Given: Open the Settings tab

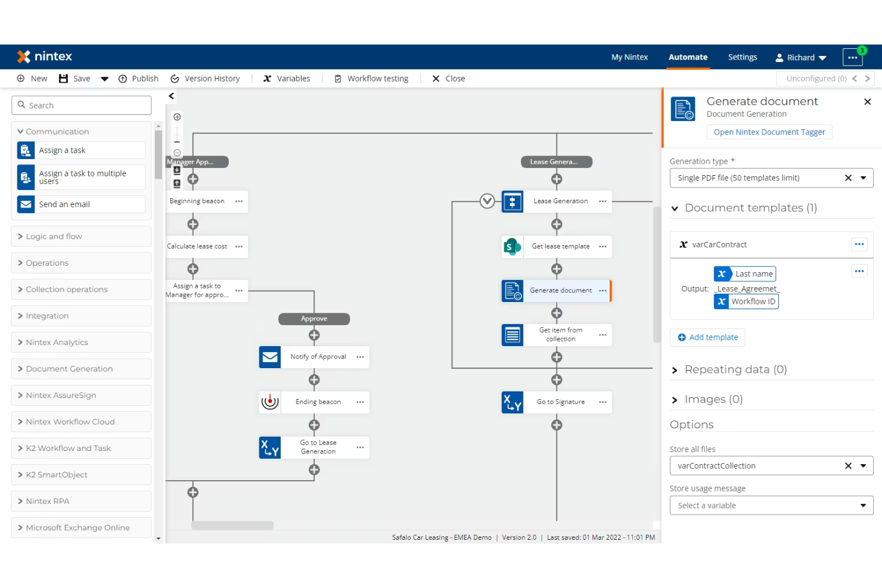Looking at the screenshot, I should [x=743, y=57].
